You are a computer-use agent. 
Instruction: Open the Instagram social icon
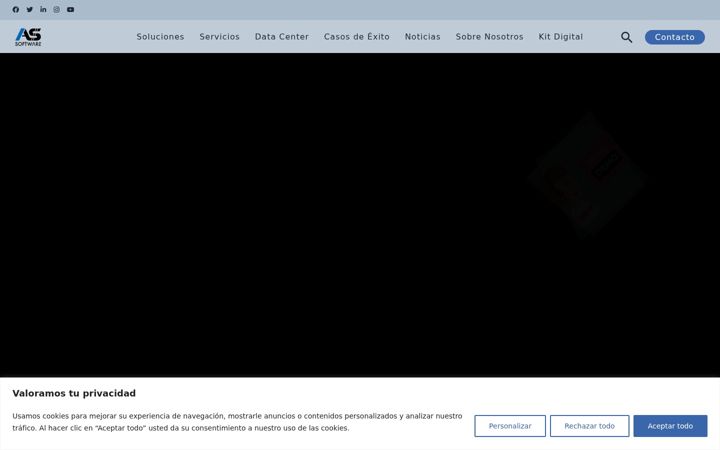[56, 9]
